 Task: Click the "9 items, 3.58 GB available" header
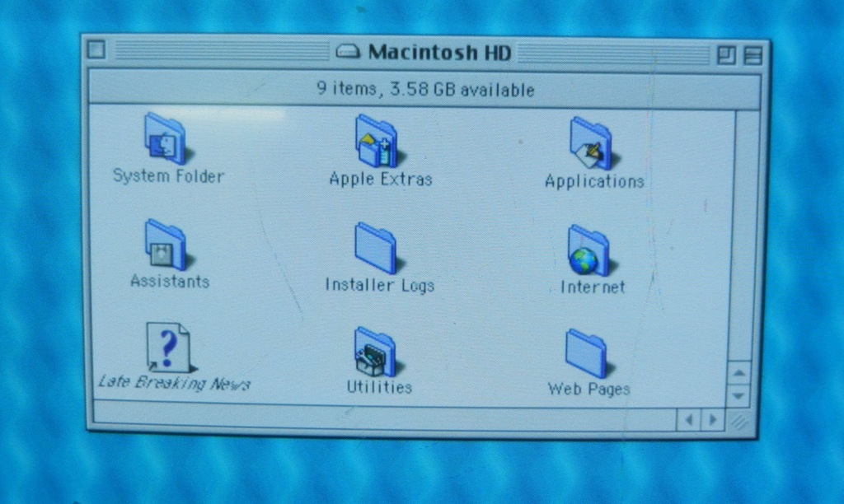(425, 89)
